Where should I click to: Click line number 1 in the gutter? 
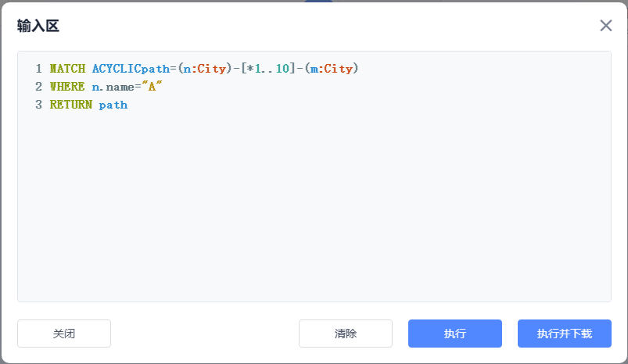point(38,69)
